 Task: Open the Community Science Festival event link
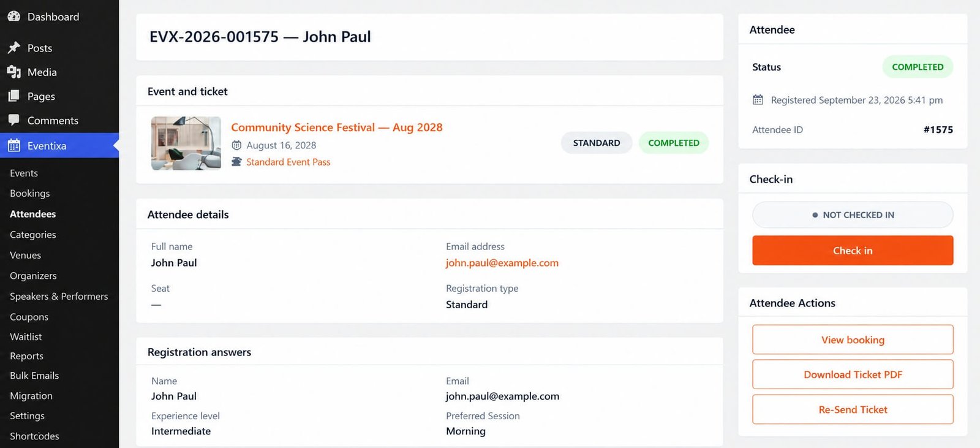coord(337,127)
